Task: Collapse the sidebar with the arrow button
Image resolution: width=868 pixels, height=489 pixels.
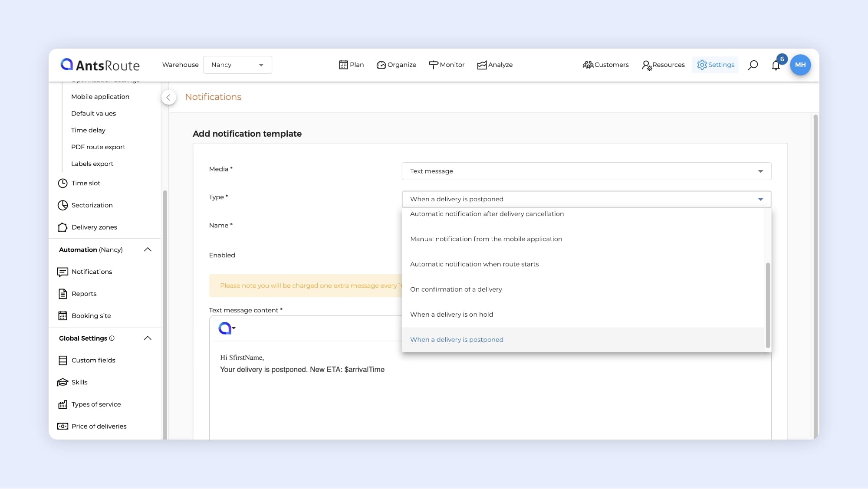Action: [168, 97]
